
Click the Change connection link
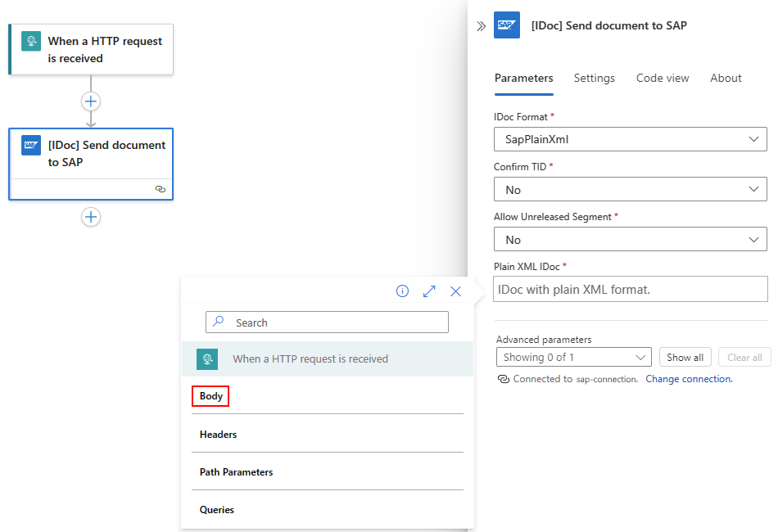click(688, 379)
